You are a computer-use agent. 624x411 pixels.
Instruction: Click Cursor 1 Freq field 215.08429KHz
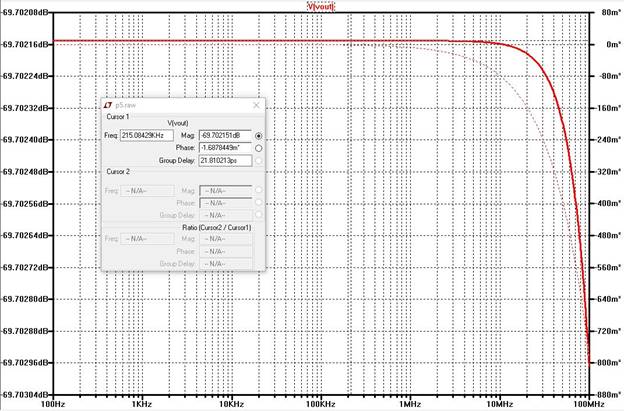click(x=147, y=135)
